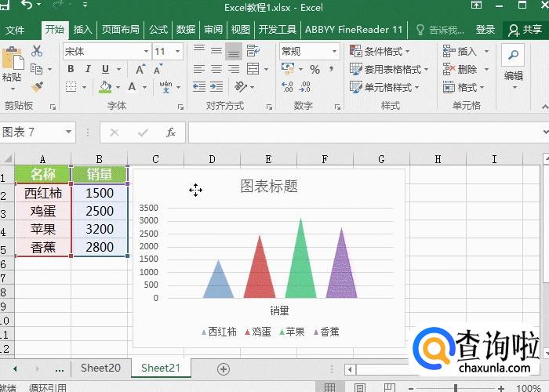
Task: Toggle Bold formatting
Action: pyautogui.click(x=70, y=69)
